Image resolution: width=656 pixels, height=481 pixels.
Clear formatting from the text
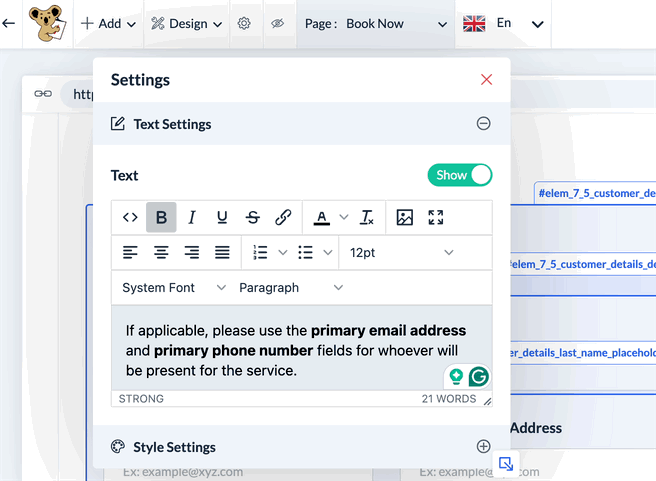tap(367, 217)
